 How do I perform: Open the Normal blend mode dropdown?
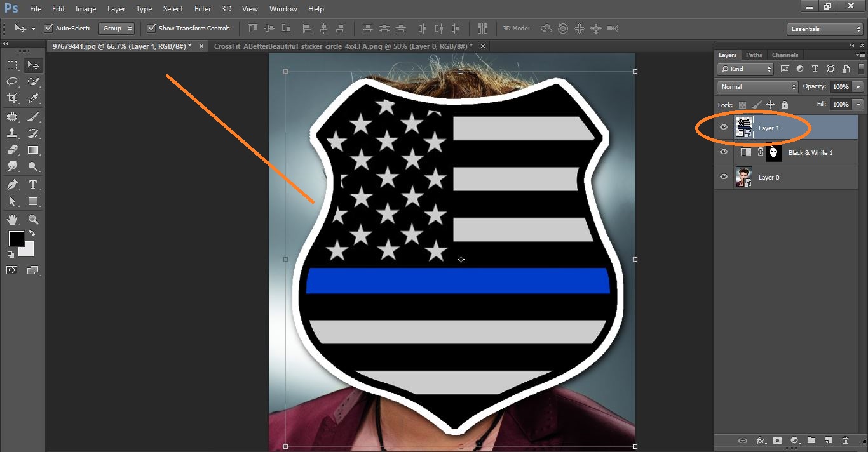coord(757,86)
